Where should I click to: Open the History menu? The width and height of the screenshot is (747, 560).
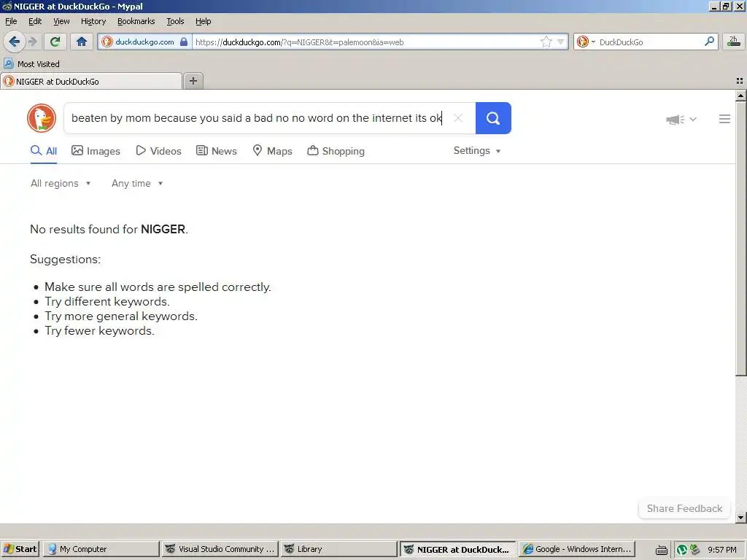pos(93,21)
